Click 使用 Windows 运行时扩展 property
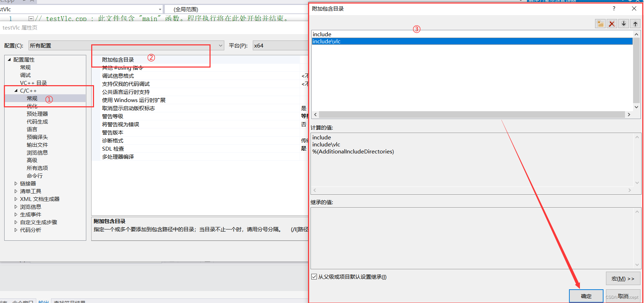 click(x=200, y=100)
